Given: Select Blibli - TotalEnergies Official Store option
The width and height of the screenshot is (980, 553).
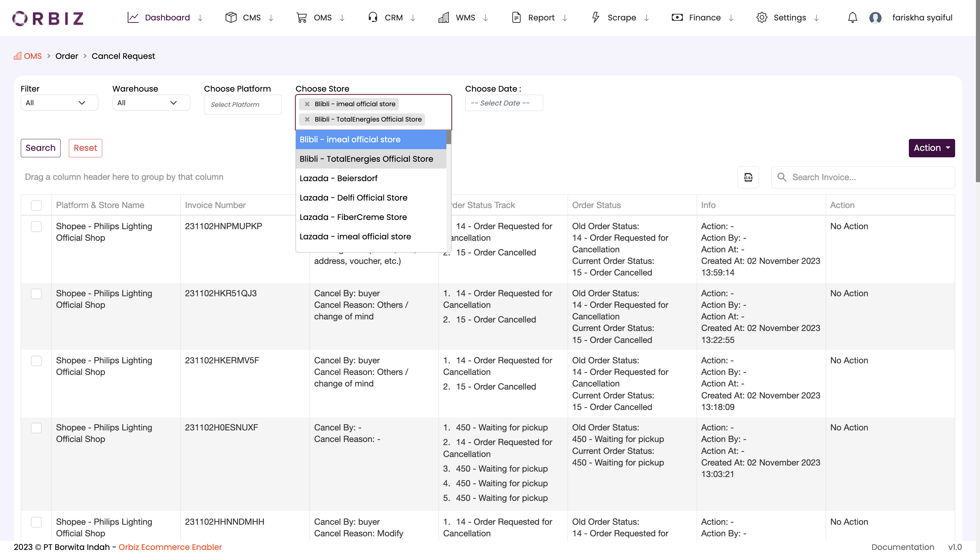Looking at the screenshot, I should [371, 159].
